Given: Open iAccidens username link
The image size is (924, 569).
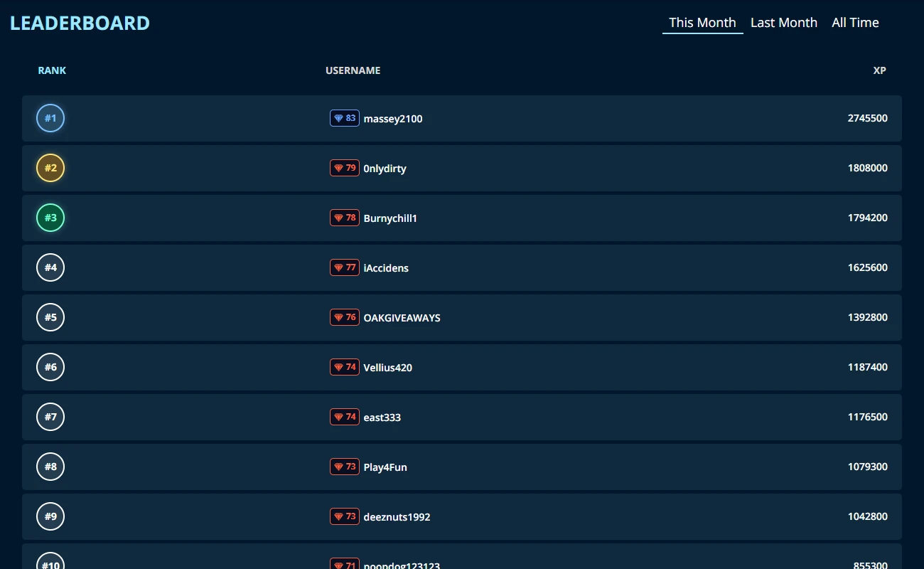Looking at the screenshot, I should tap(386, 268).
